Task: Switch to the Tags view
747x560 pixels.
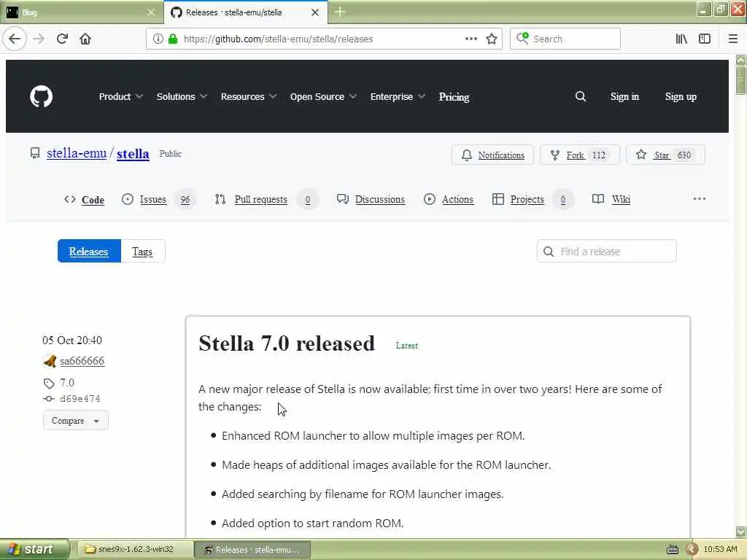Action: click(x=142, y=251)
